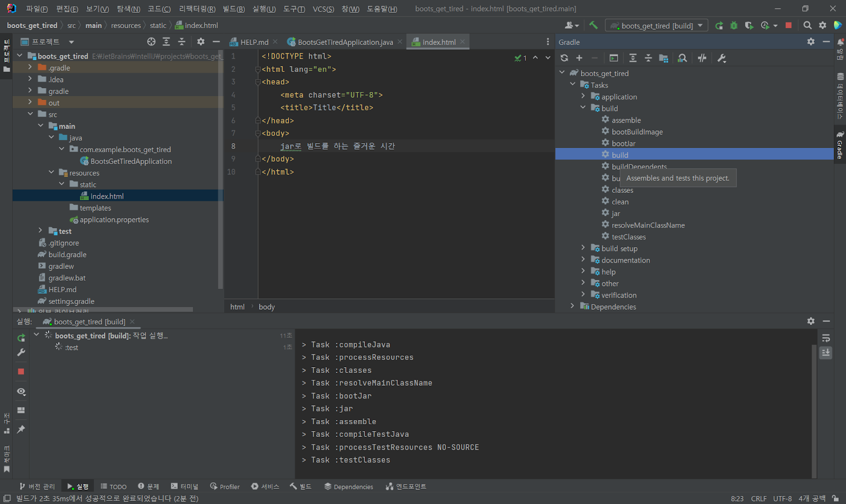Collapse the build tasks group in Gradle
The height and width of the screenshot is (504, 846).
point(583,108)
